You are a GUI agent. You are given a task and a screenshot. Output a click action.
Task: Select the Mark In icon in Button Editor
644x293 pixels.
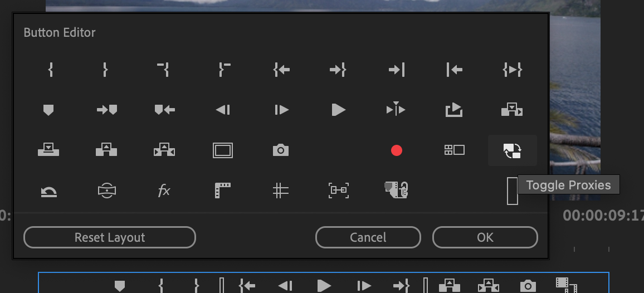pos(51,70)
